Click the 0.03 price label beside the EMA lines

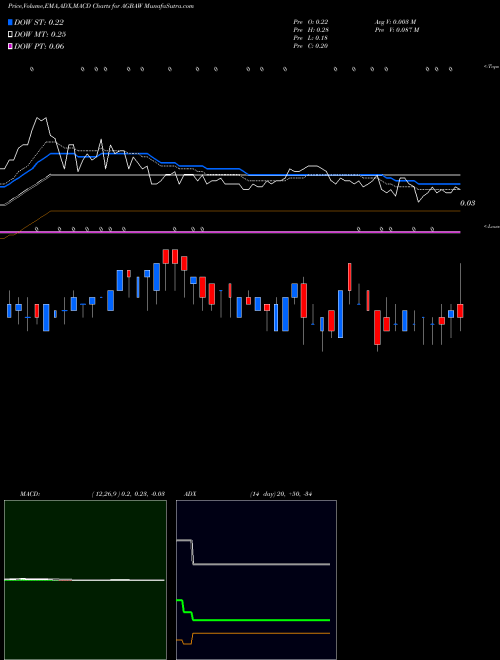tap(468, 203)
